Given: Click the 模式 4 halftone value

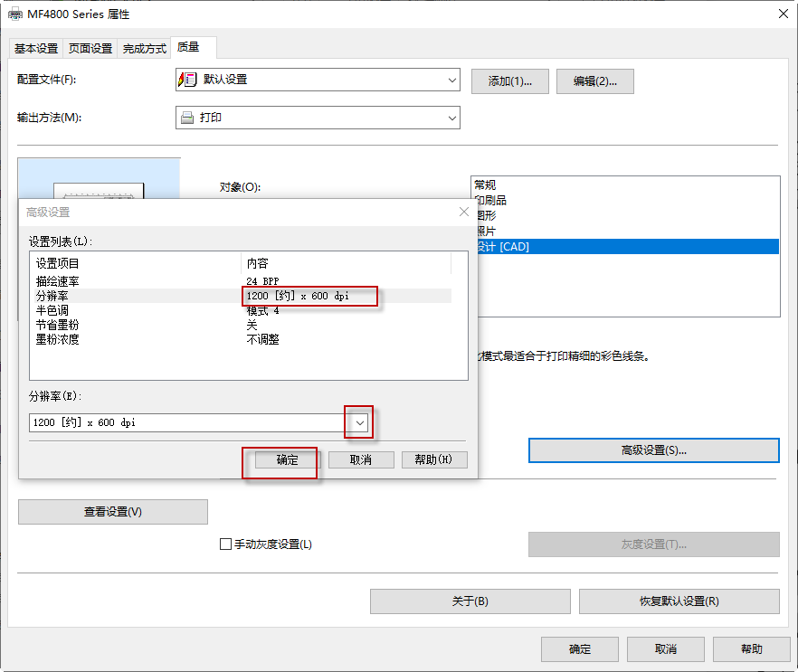Looking at the screenshot, I should (262, 311).
